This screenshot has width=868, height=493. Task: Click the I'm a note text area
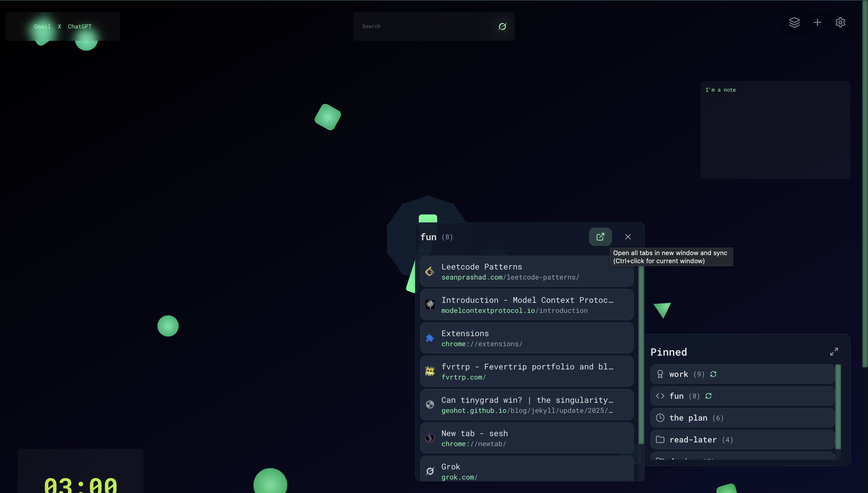(775, 130)
